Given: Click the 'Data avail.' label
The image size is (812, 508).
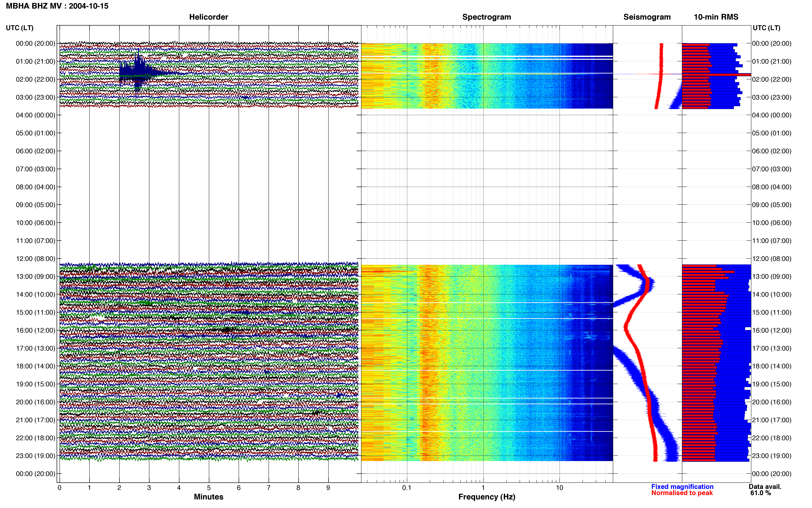Looking at the screenshot, I should pyautogui.click(x=765, y=486).
